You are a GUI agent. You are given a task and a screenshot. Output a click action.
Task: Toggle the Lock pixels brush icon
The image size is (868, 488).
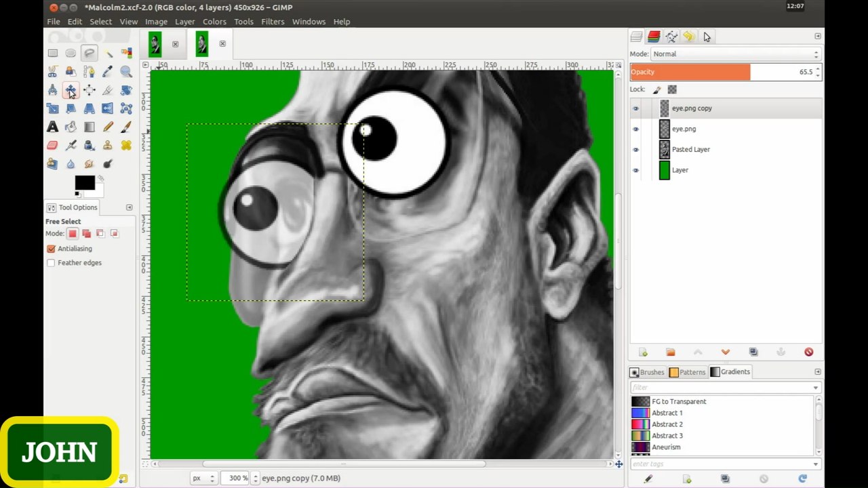656,89
